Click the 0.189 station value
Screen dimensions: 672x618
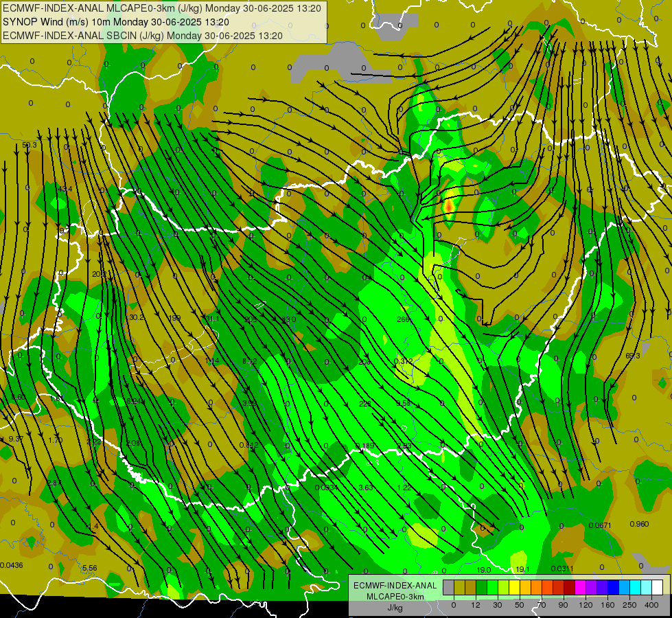[365, 446]
